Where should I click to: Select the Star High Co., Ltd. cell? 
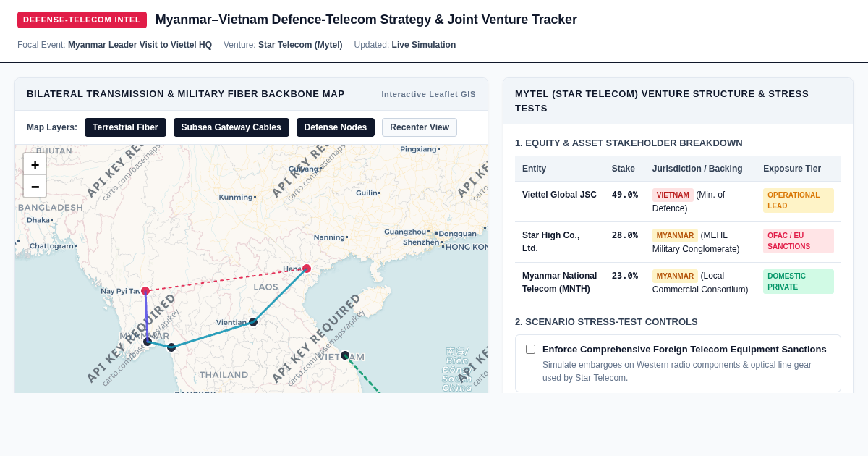point(559,242)
